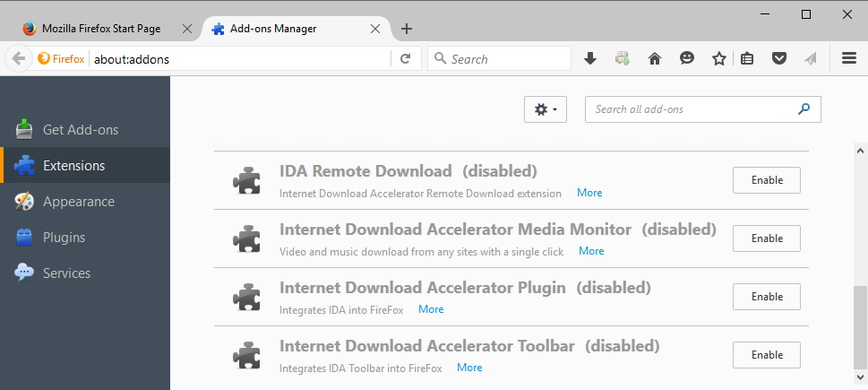Click the paper plane share icon

click(x=811, y=58)
